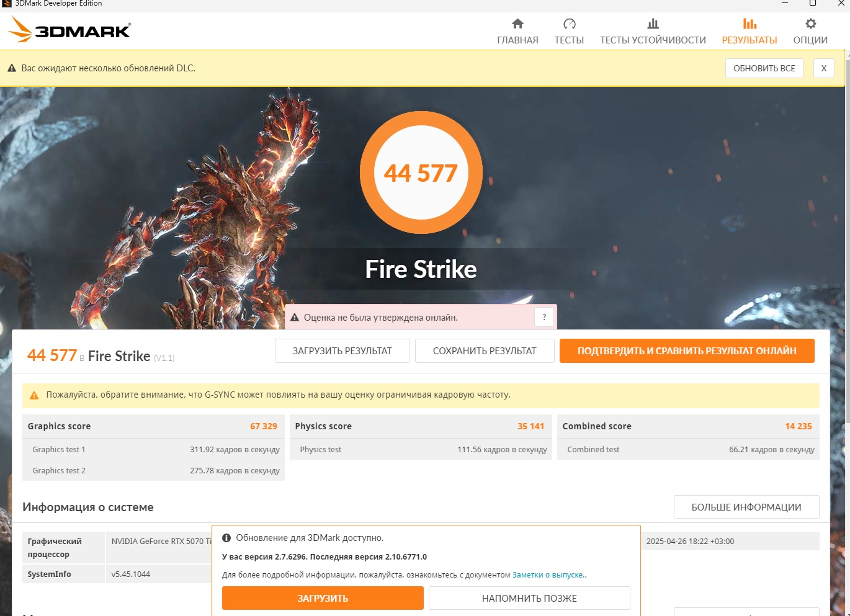This screenshot has width=850, height=616.
Task: Click the DLC update warning triangle icon
Action: coord(12,68)
